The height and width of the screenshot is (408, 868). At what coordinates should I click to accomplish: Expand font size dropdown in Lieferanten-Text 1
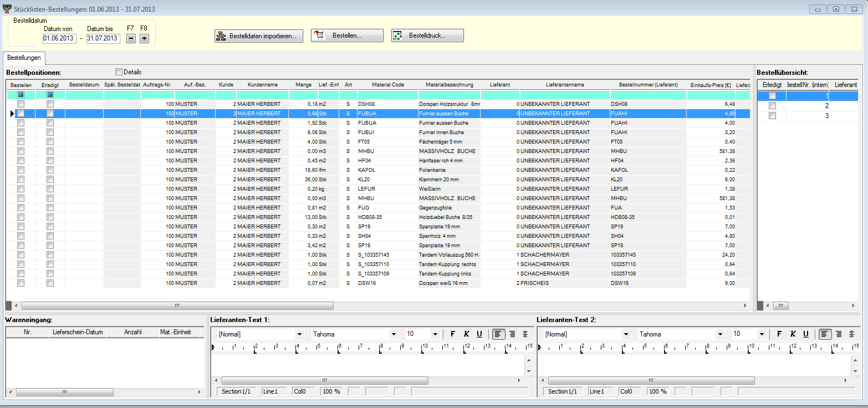point(435,334)
